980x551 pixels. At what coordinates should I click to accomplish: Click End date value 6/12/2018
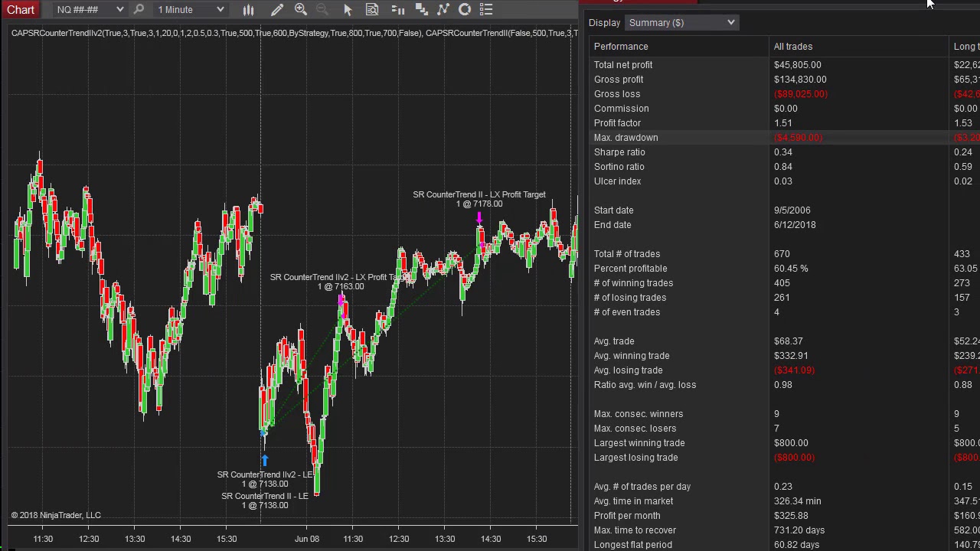(x=795, y=225)
